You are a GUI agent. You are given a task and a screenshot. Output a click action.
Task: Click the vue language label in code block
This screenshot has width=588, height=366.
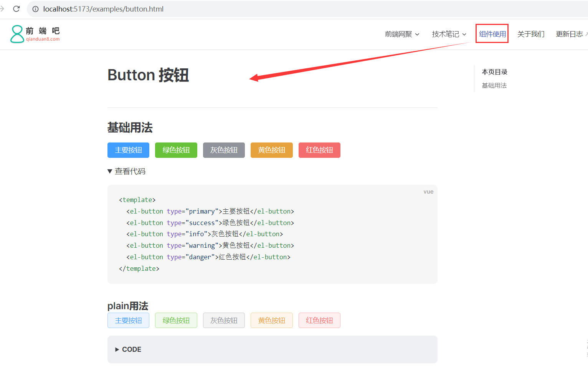point(428,192)
